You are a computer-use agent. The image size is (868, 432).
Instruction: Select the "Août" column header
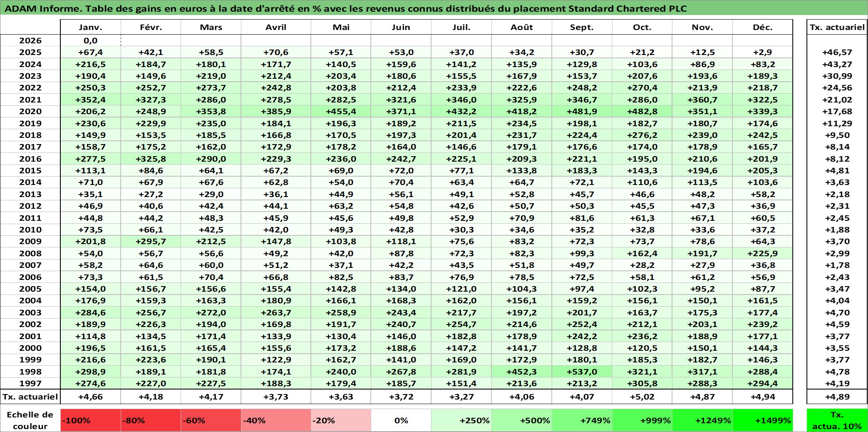[x=522, y=27]
